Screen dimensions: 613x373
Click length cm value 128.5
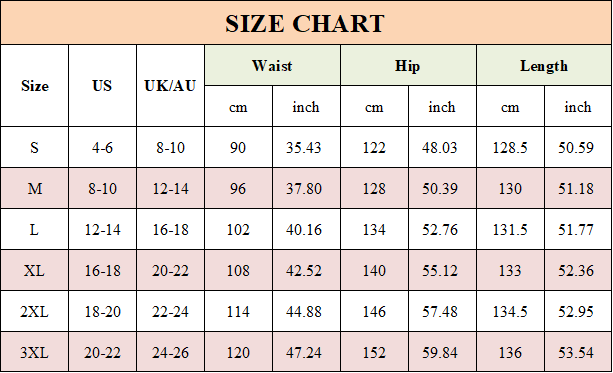pyautogui.click(x=510, y=147)
